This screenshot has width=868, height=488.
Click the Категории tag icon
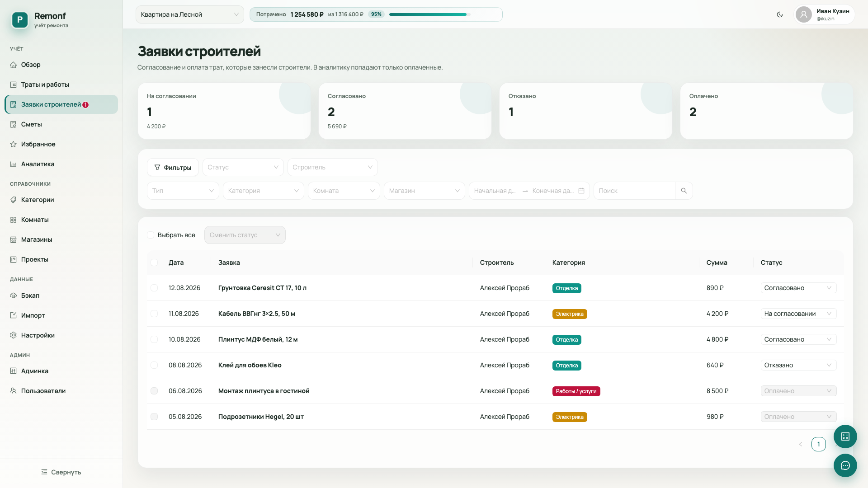[14, 200]
